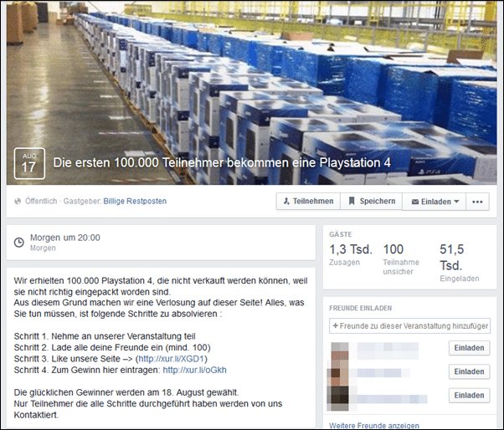Invite the second listed friend
This screenshot has width=504, height=430.
[470, 371]
